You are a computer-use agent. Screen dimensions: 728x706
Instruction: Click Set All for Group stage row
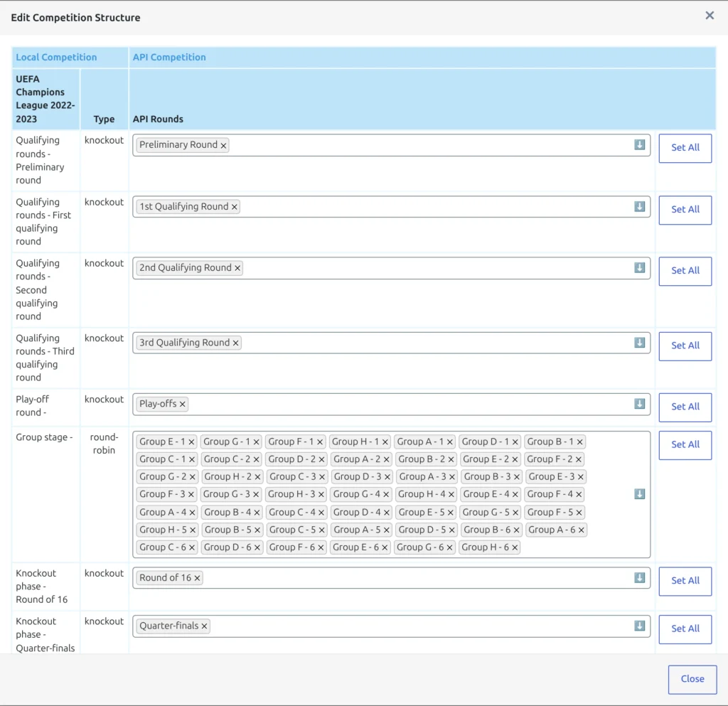[x=685, y=445]
